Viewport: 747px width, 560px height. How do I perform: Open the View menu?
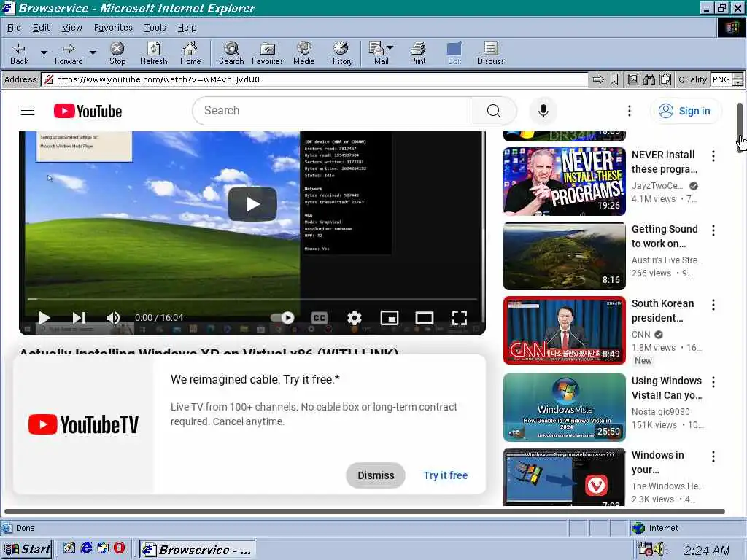coord(72,28)
